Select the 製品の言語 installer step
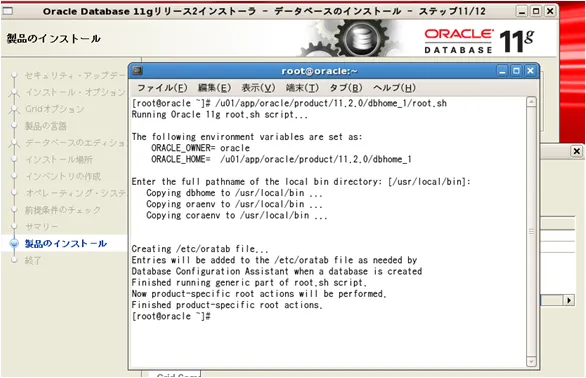 (x=46, y=126)
